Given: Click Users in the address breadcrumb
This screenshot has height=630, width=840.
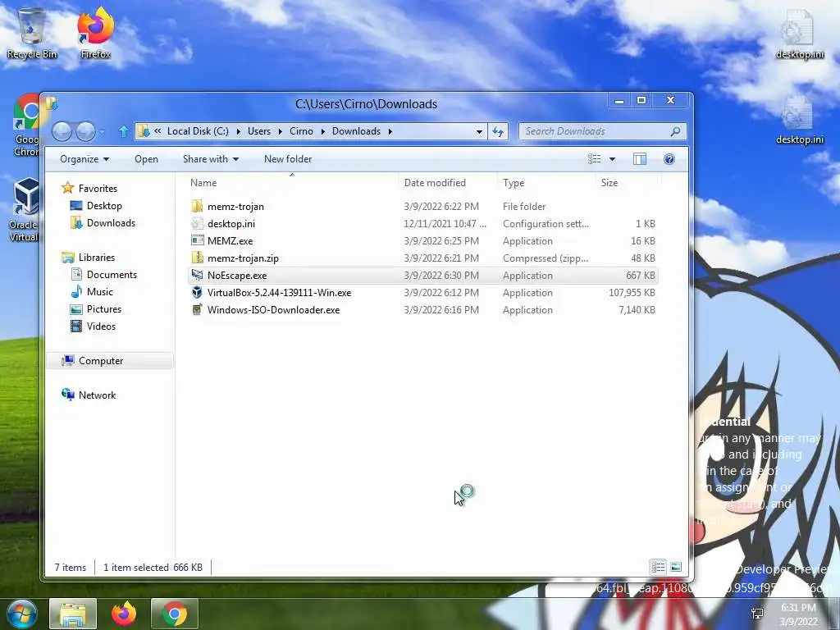Looking at the screenshot, I should 258,131.
